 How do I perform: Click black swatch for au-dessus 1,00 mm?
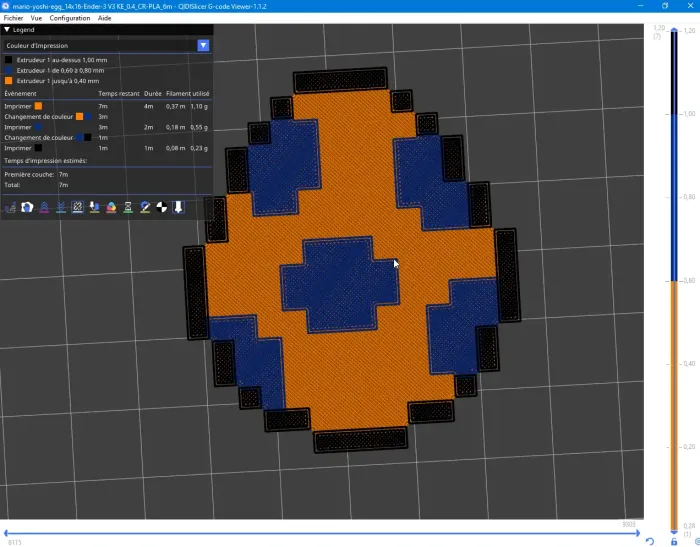point(8,60)
